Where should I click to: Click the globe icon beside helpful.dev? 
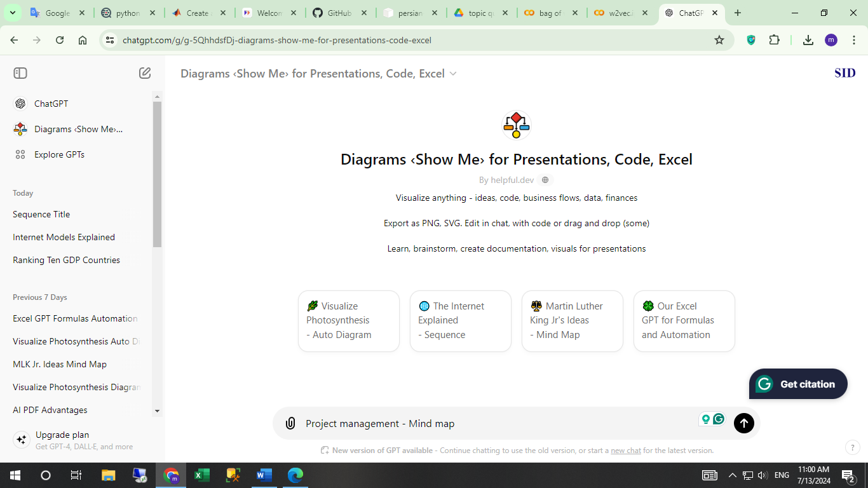point(545,180)
